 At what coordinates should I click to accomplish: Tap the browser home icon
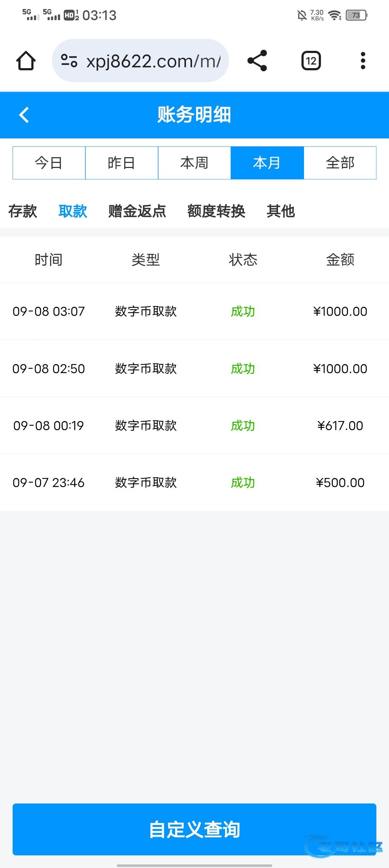[x=26, y=61]
